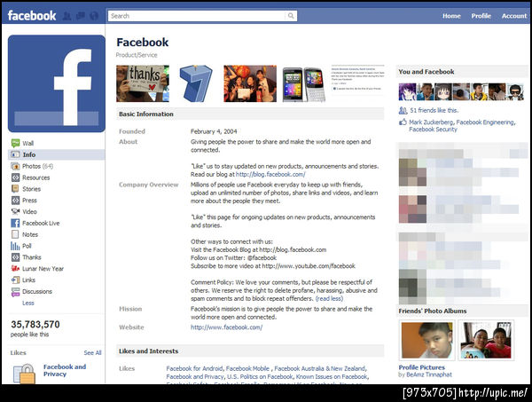Screen dimensions: 532x402
Task: Open the smartphones photo thumbnail
Action: click(x=303, y=84)
